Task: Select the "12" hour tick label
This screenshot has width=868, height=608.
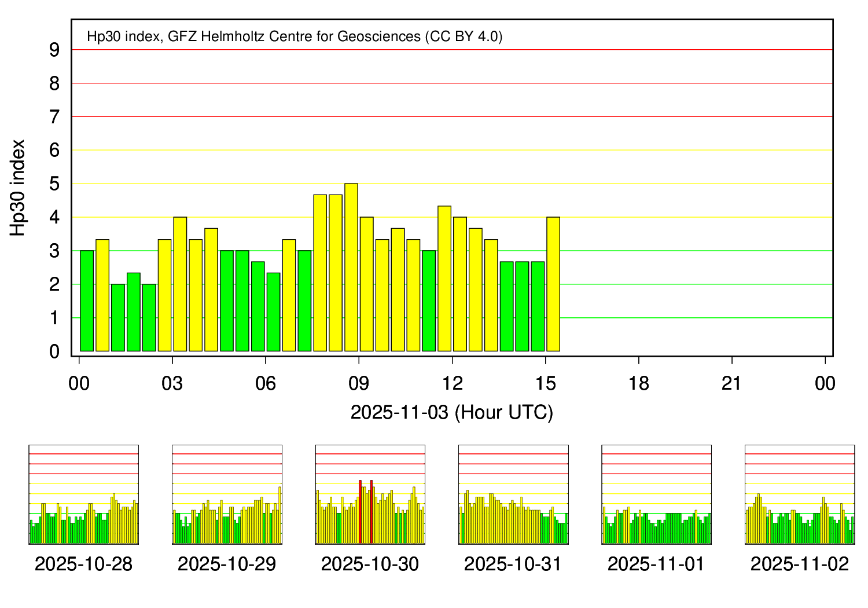Action: 452,383
